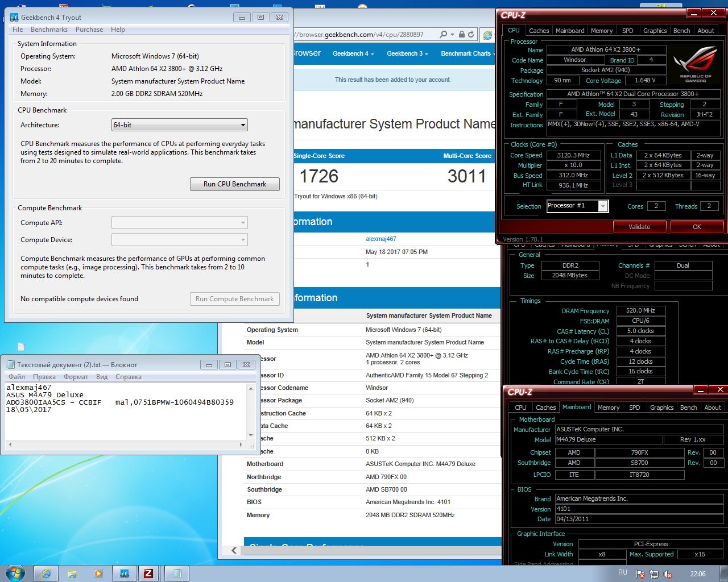Select Bench tab in bottom CPU-Z window

coord(688,408)
